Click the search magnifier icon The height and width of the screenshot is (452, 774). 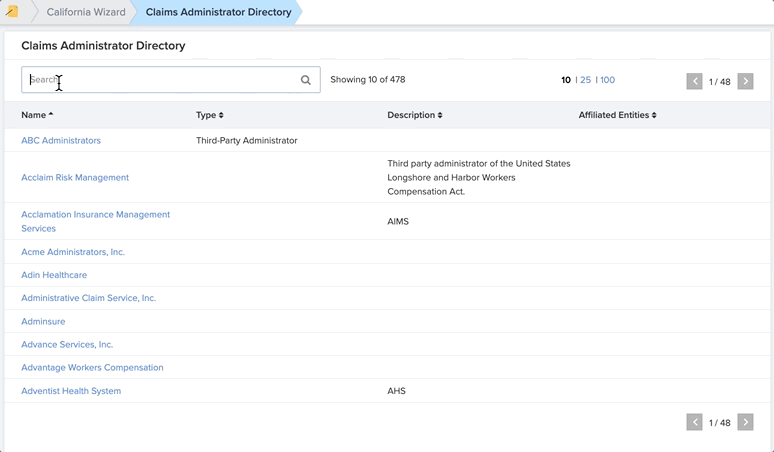[x=306, y=80]
